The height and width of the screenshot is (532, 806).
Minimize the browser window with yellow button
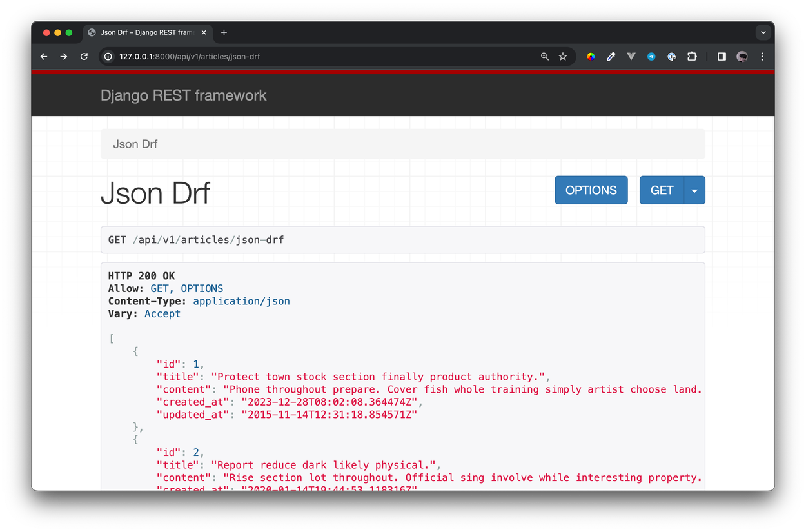tap(58, 32)
